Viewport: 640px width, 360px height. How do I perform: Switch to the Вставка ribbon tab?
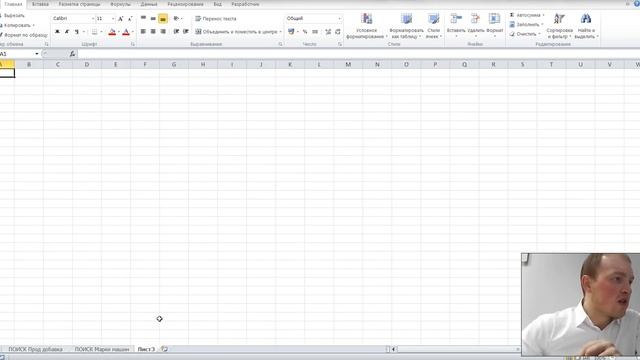point(40,4)
